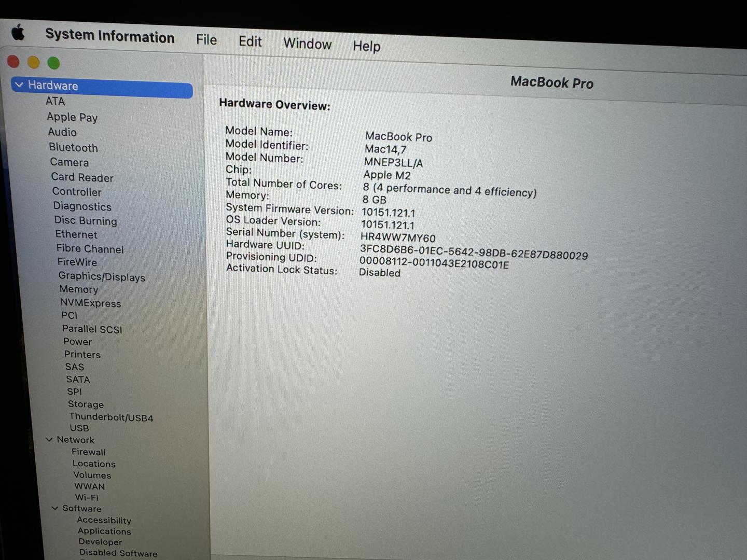Select ATA in the sidebar
Screen dimensions: 747x560
click(x=55, y=102)
